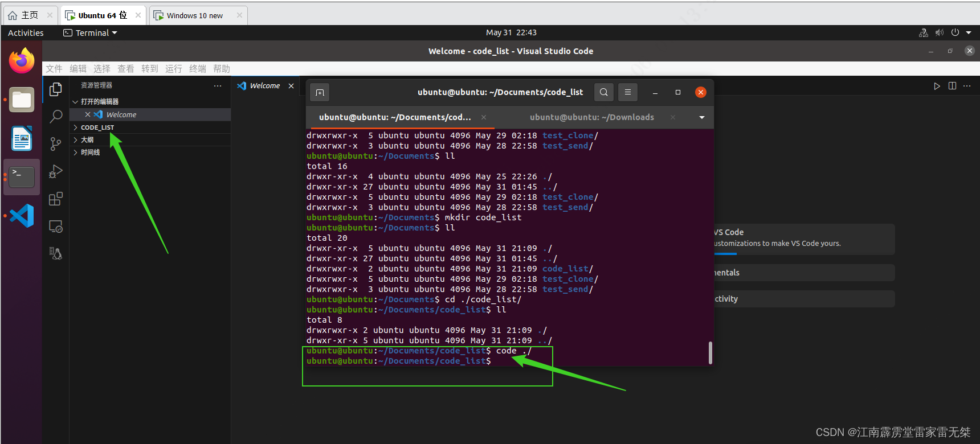Open the Remote Explorer view

56,226
